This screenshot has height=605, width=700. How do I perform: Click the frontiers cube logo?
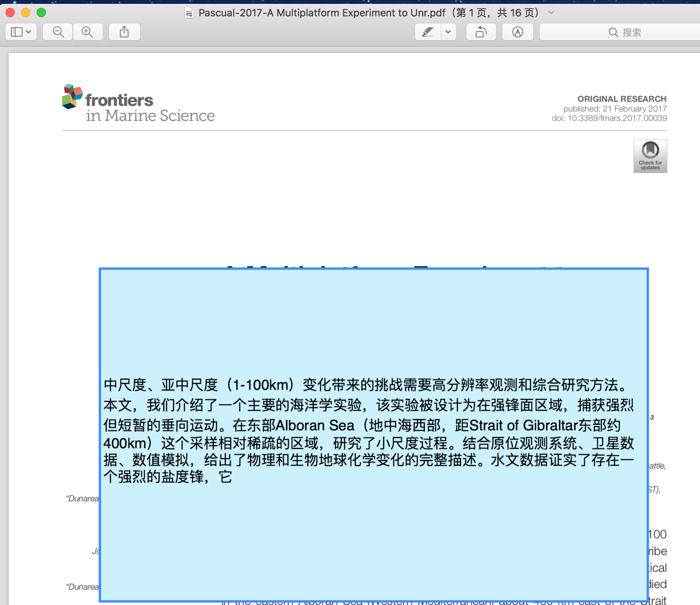pos(72,97)
